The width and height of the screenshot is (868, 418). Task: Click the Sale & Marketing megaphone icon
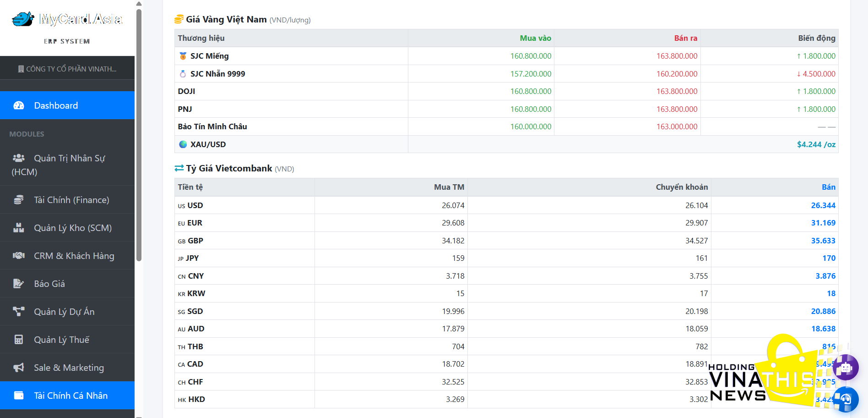19,368
